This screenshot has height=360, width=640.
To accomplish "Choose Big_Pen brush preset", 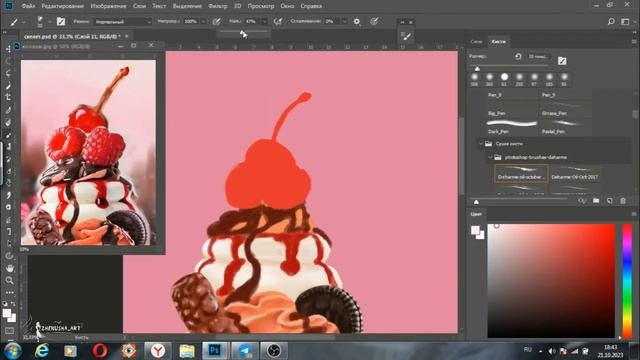I will (x=512, y=109).
